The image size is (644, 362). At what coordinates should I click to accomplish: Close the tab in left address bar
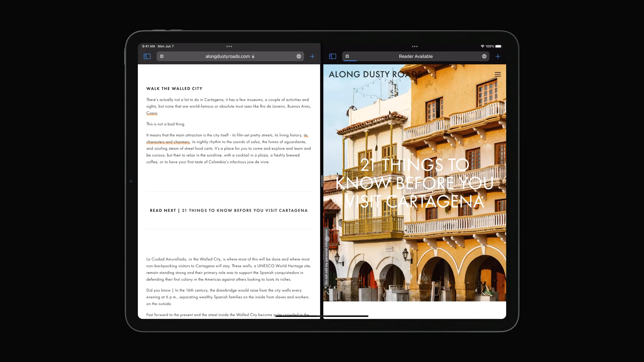[162, 56]
